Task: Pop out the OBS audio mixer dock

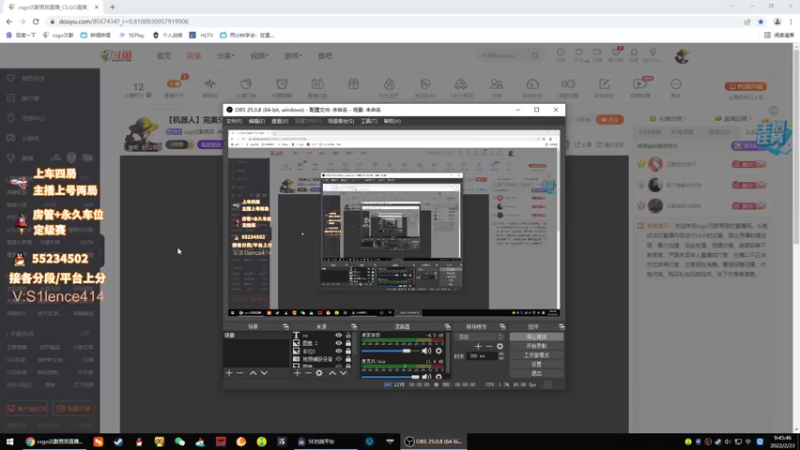Action: pos(447,327)
